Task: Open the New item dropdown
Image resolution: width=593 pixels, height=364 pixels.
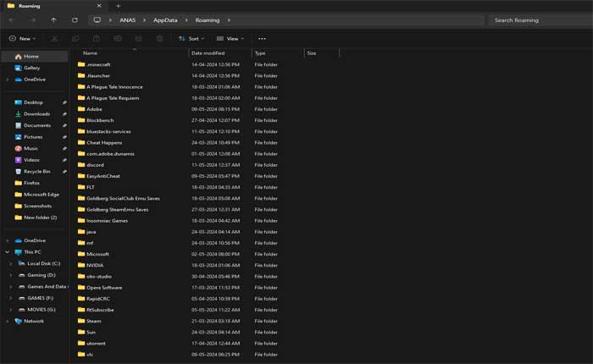Action: tap(23, 38)
